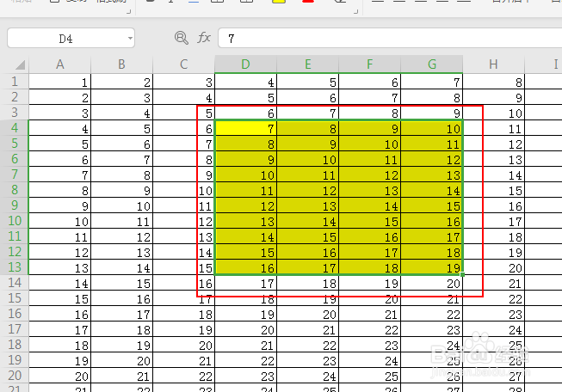Select row 7 header
This screenshot has width=562, height=392.
(x=15, y=175)
